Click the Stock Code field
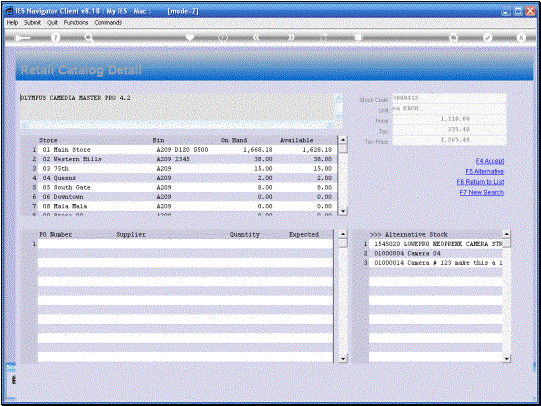This screenshot has height=406, width=541. (449, 98)
